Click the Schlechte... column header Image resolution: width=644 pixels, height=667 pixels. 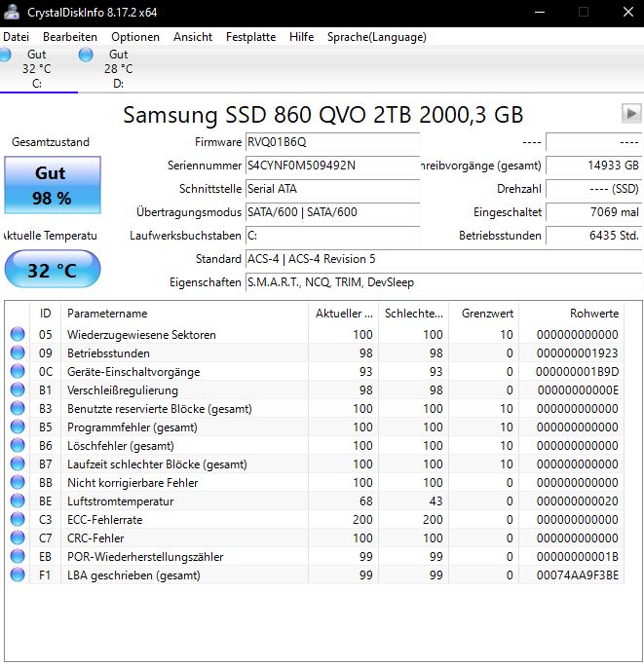(x=413, y=314)
